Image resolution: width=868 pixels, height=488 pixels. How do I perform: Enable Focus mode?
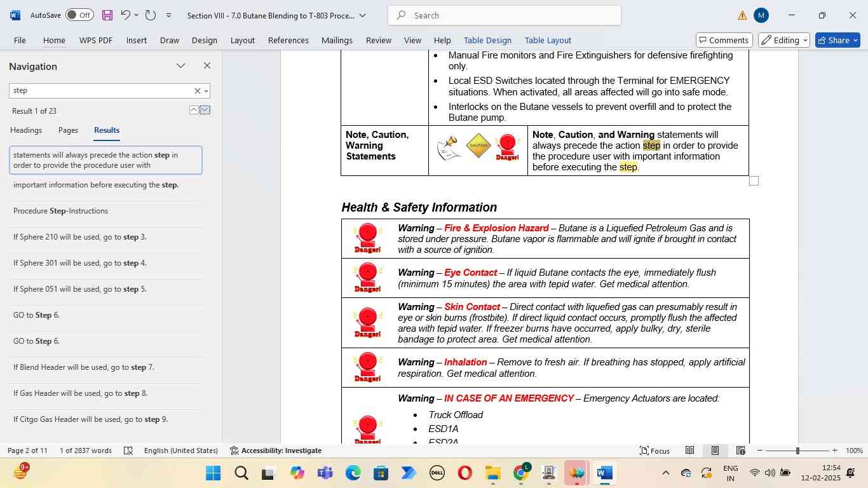tap(654, 451)
